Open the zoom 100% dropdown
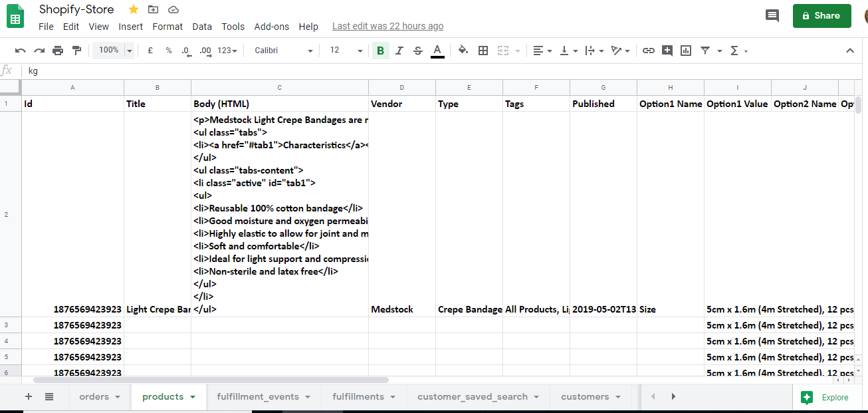 [114, 51]
